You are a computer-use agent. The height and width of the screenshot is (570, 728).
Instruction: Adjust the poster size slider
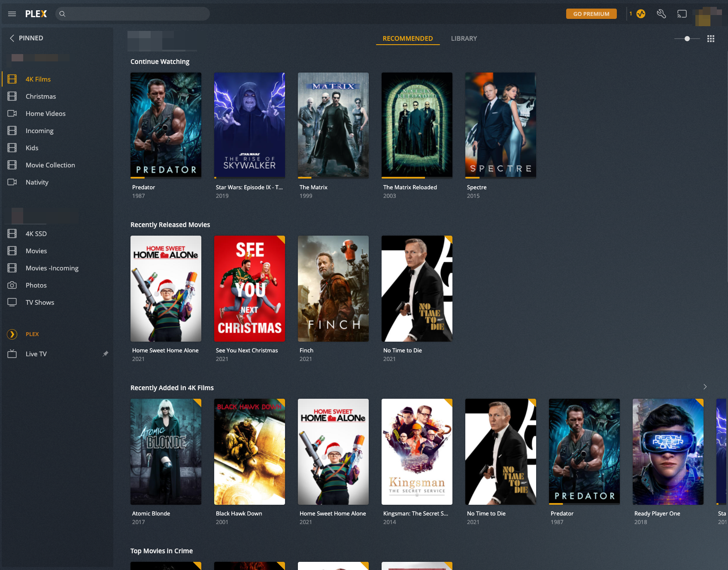(x=687, y=39)
